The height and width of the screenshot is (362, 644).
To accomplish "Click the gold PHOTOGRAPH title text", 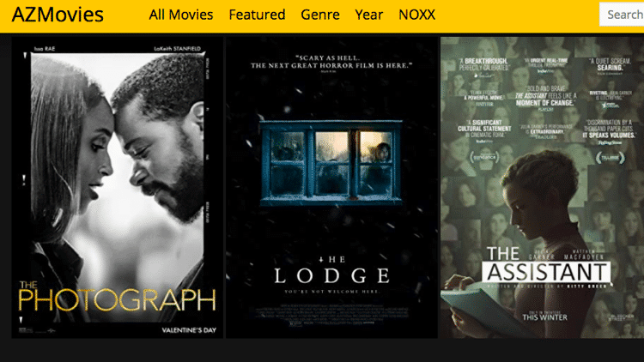I will tap(117, 299).
